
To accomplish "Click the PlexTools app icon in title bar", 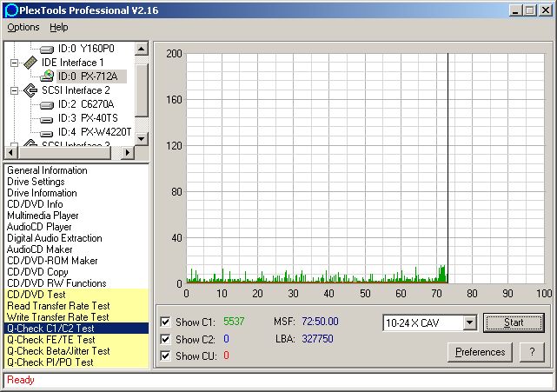I will click(x=11, y=10).
